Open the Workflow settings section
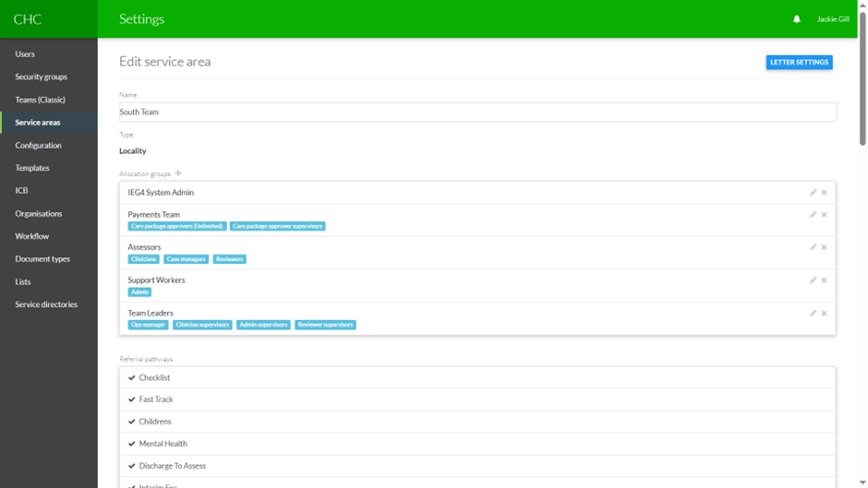868x488 pixels. pyautogui.click(x=32, y=236)
